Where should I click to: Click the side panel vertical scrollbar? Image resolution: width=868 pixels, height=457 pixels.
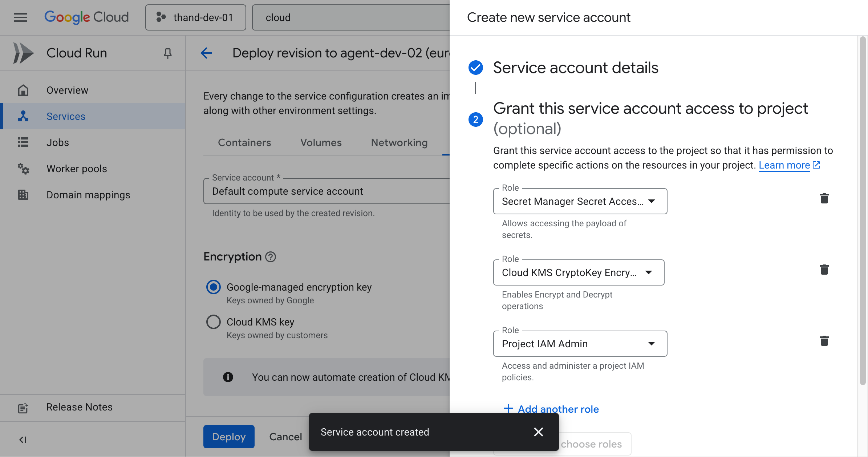[863, 211]
